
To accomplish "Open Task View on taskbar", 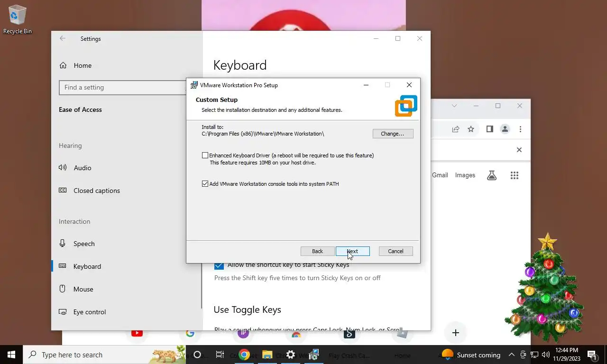I will (220, 355).
